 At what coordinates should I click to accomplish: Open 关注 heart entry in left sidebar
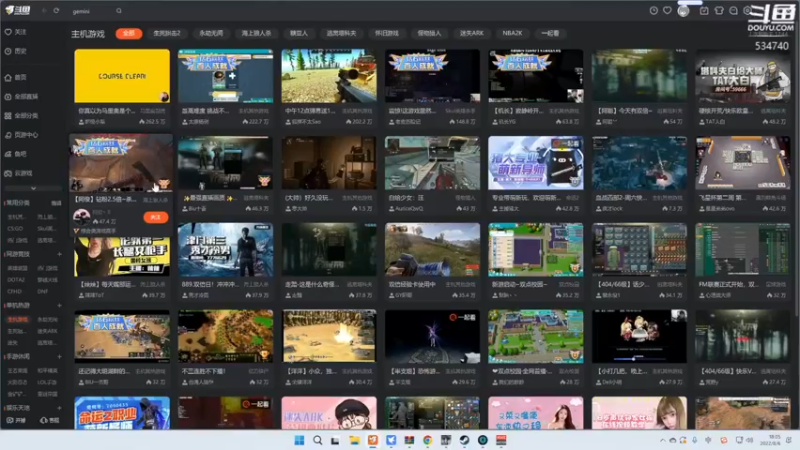tap(16, 32)
